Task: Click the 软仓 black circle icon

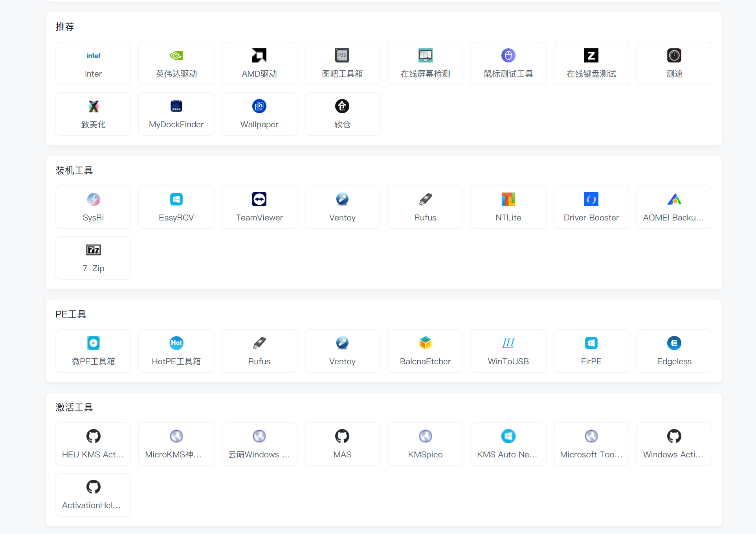Action: pyautogui.click(x=342, y=106)
